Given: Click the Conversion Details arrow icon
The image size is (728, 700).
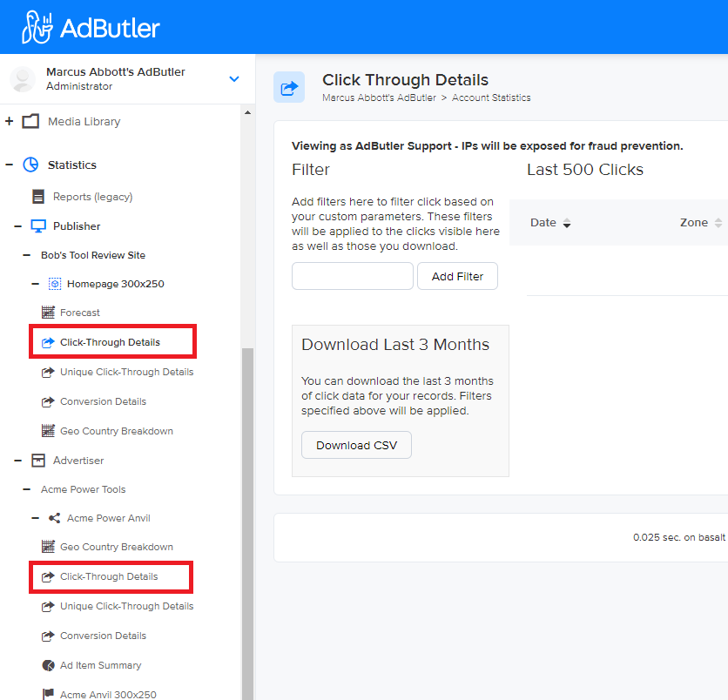Looking at the screenshot, I should 48,401.
